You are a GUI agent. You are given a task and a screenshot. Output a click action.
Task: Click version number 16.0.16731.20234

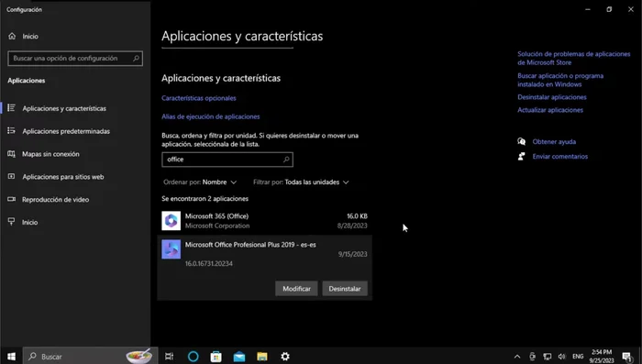pyautogui.click(x=209, y=263)
